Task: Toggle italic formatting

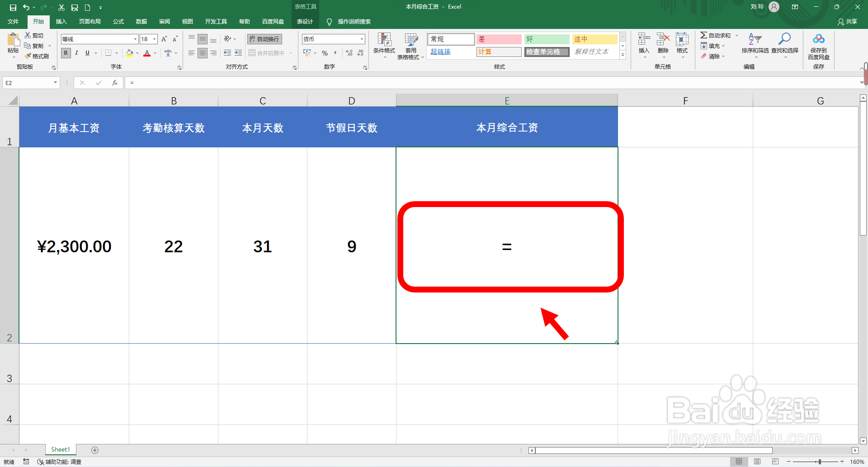Action: pos(76,53)
